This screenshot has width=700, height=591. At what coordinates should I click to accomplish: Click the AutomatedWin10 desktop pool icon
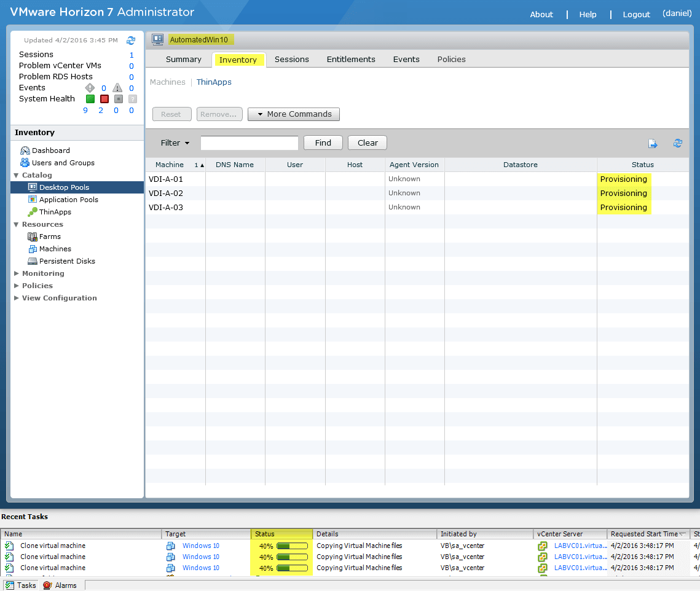(x=157, y=40)
